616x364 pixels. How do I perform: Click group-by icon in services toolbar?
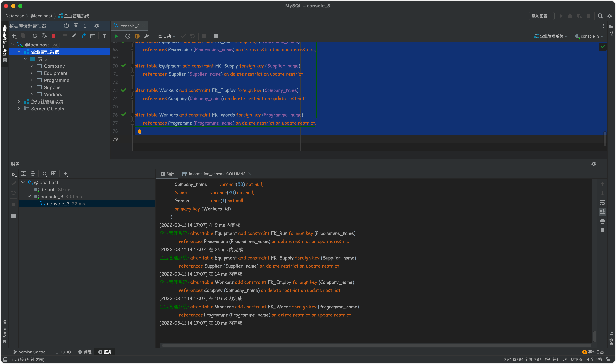[44, 174]
